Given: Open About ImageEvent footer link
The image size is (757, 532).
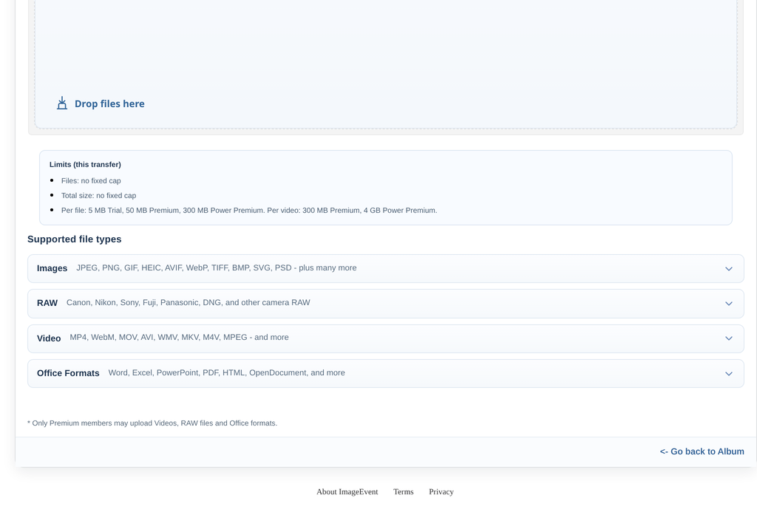Looking at the screenshot, I should [347, 492].
